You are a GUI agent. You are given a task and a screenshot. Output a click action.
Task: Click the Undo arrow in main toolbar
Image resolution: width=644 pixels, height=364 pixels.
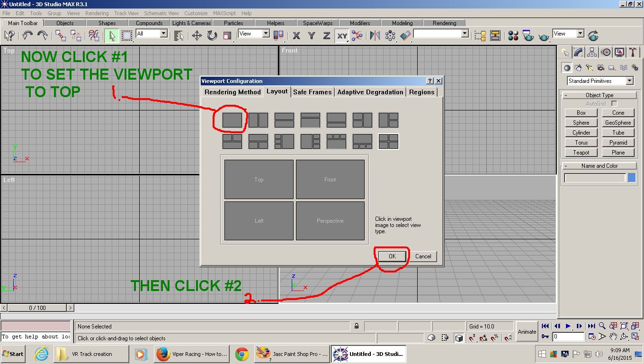click(27, 36)
